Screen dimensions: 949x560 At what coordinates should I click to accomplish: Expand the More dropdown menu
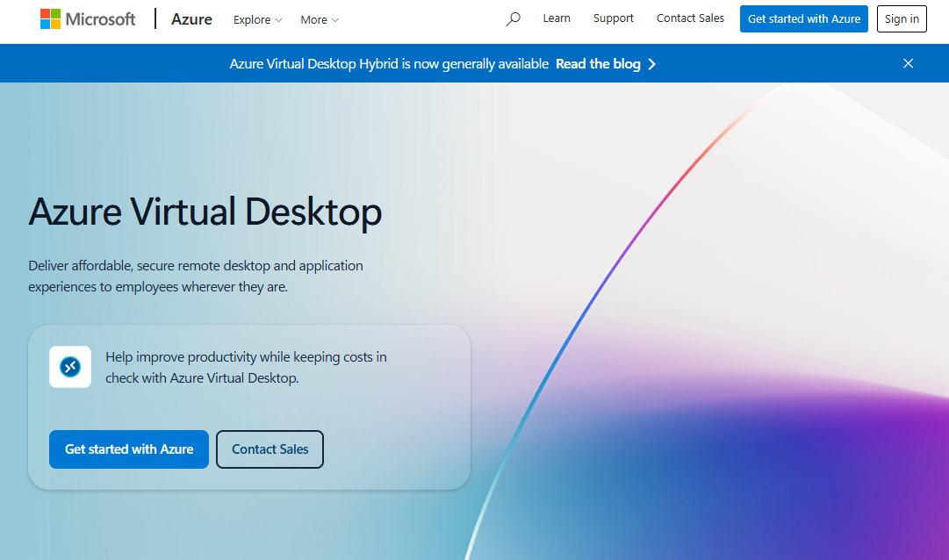click(x=320, y=20)
